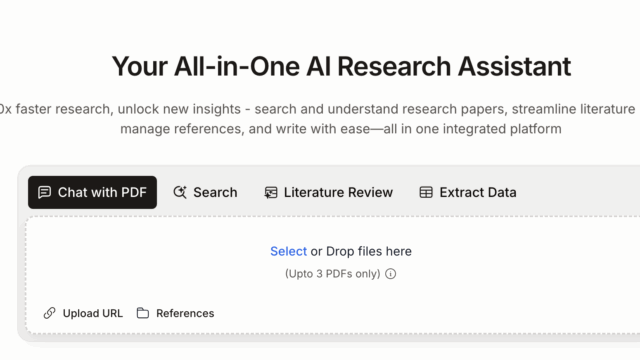Switch to the Chat with PDF tab
This screenshot has width=640, height=360.
92,192
